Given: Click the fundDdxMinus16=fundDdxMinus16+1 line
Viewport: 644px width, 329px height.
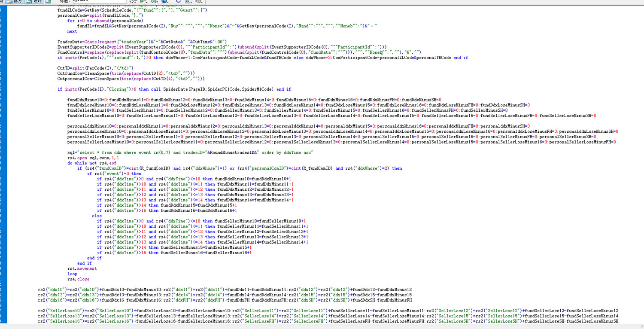Looking at the screenshot, I should click(167, 210).
